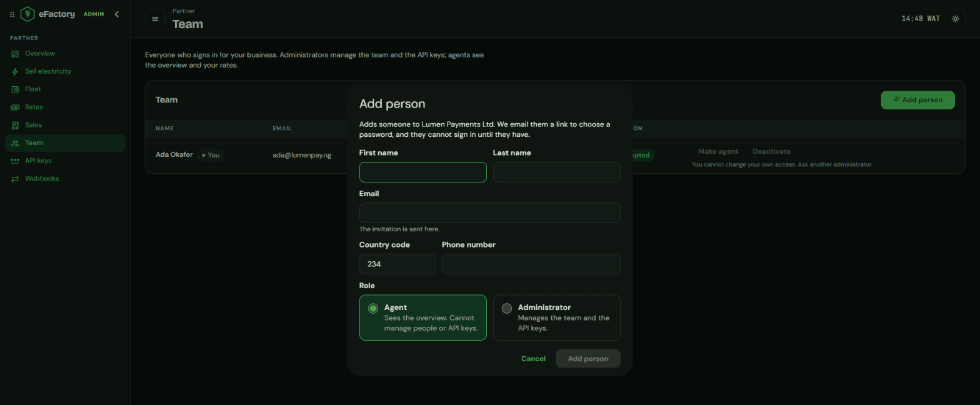The height and width of the screenshot is (405, 980).
Task: Cancel the Add person dialog
Action: click(533, 359)
